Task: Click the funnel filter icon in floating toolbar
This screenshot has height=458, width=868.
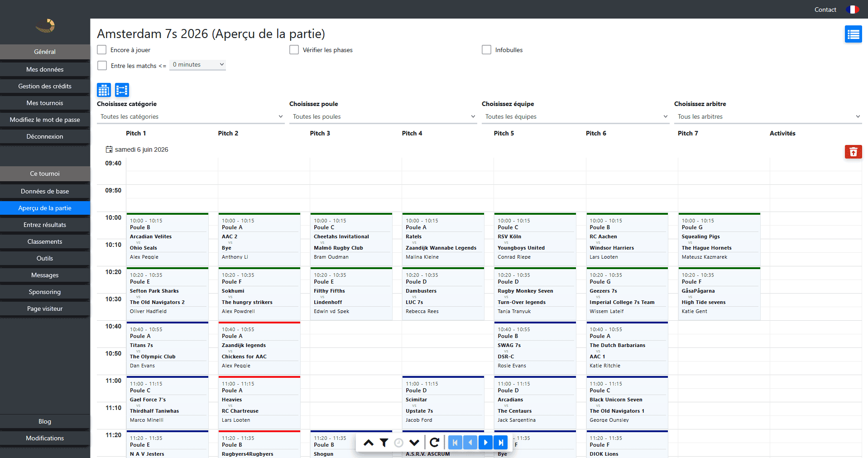Action: click(384, 443)
